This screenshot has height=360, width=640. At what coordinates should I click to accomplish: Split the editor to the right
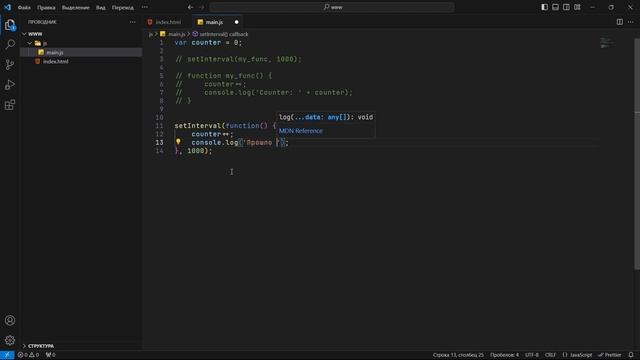coord(620,22)
